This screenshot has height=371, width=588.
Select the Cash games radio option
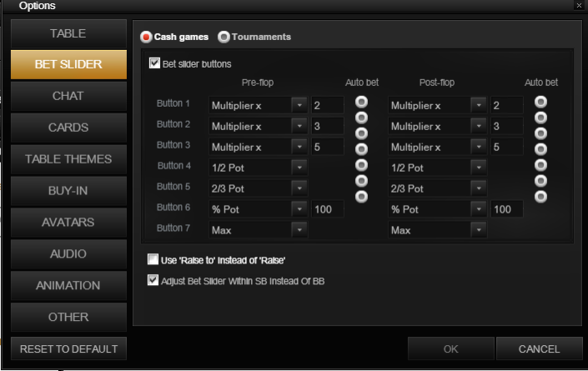coord(147,38)
